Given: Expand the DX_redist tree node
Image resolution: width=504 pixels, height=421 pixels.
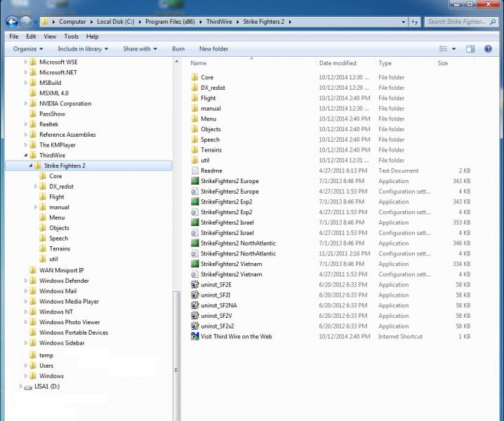Looking at the screenshot, I should (36, 187).
